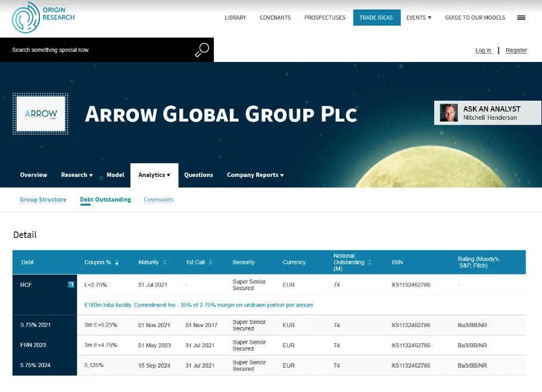Sort table by Coupon % arrows

tap(117, 262)
